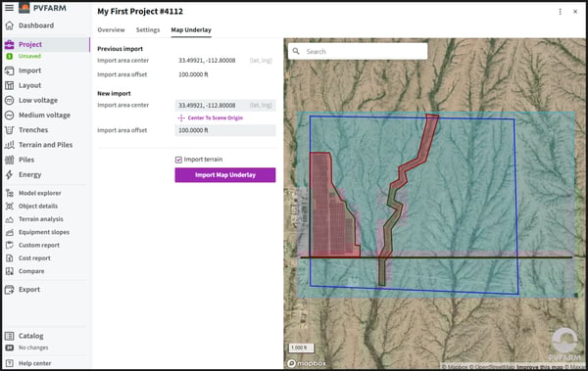Open the hamburger menu icon

coord(10,8)
